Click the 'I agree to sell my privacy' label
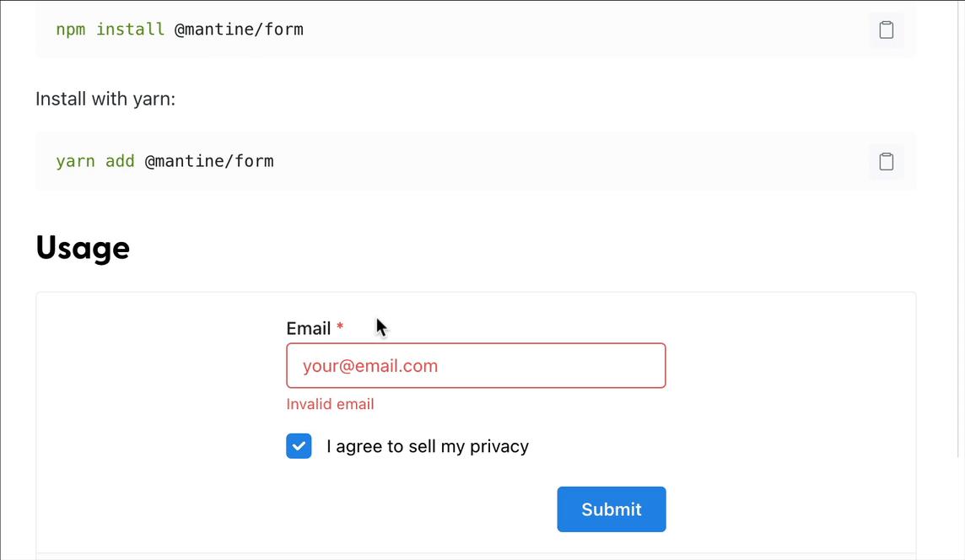Image resolution: width=965 pixels, height=560 pixels. (428, 446)
